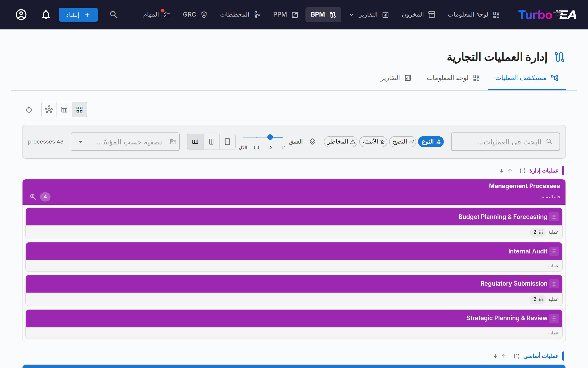
Task: Select the single-column layout
Action: tap(227, 142)
